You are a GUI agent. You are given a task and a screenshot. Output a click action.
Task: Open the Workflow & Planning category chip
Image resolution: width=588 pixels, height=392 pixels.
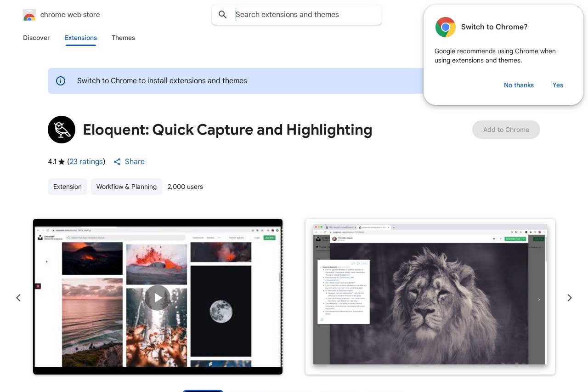click(x=126, y=187)
